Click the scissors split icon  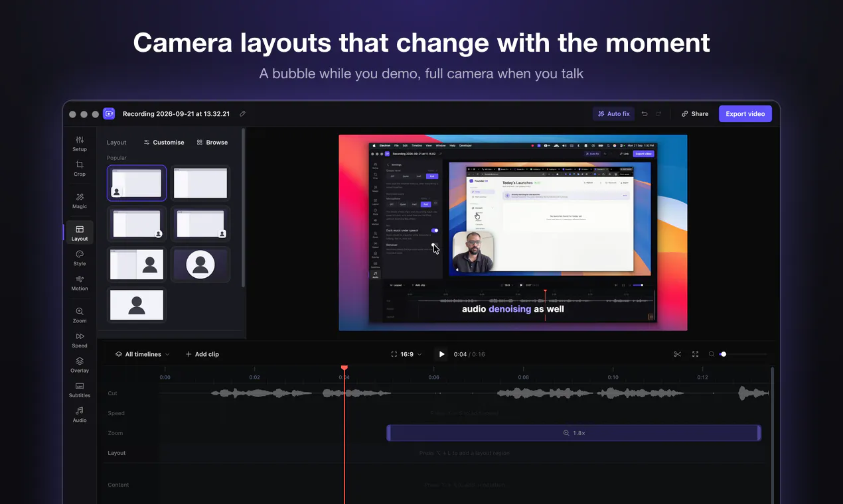[677, 354]
